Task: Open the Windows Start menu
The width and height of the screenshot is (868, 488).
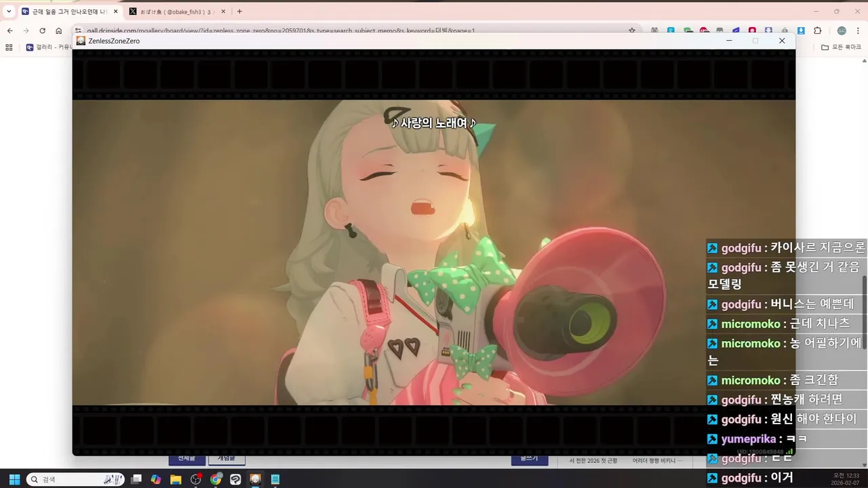Action: 14,479
